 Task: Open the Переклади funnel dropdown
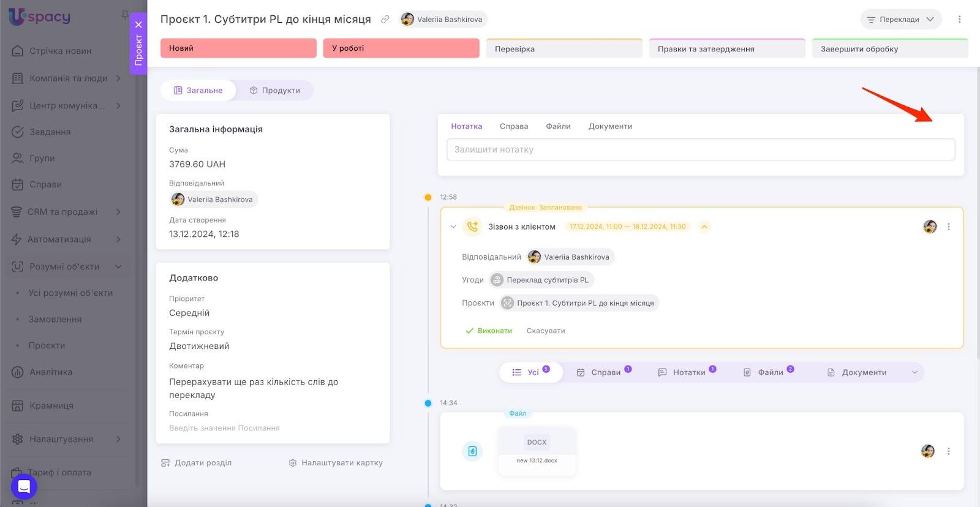point(901,20)
